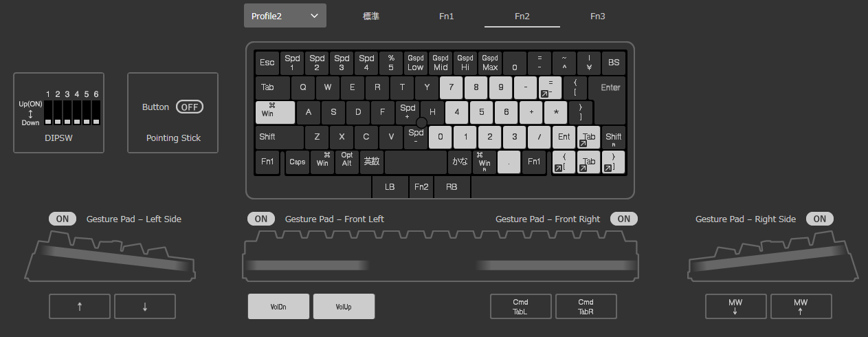Switch to the Fn1 tab
This screenshot has width=868, height=337.
tap(447, 16)
